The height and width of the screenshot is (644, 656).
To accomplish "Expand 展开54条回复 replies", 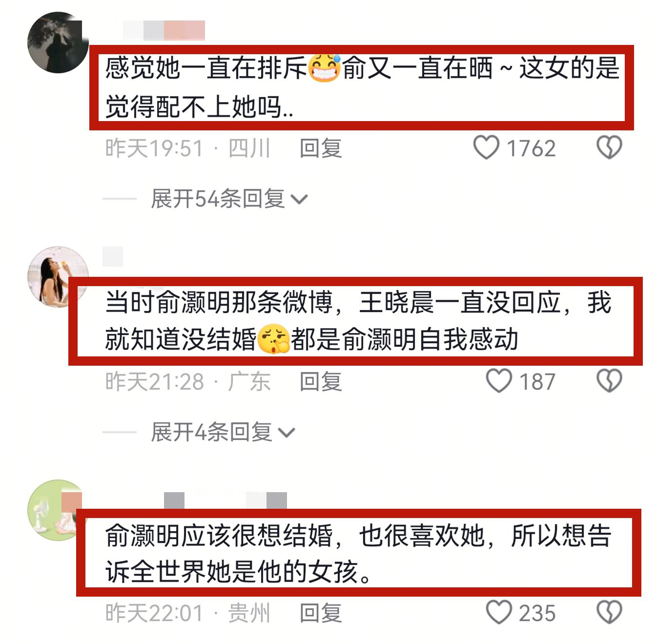I will [x=229, y=199].
